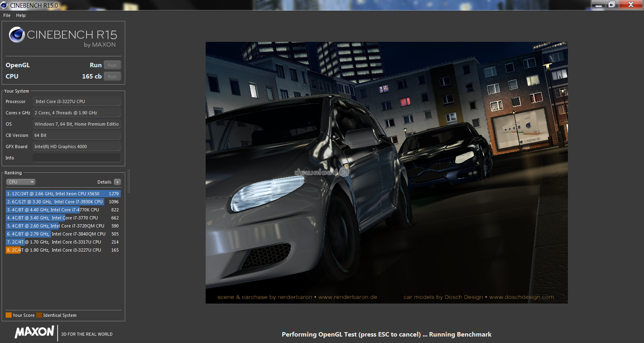
Task: Click the Cinebench R15 logo icon
Action: click(x=17, y=35)
